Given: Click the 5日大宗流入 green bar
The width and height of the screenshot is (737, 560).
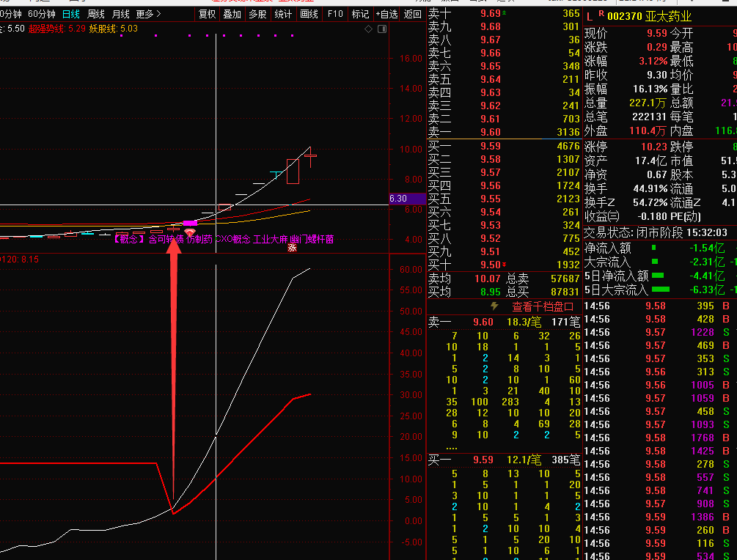Looking at the screenshot, I should [x=661, y=290].
